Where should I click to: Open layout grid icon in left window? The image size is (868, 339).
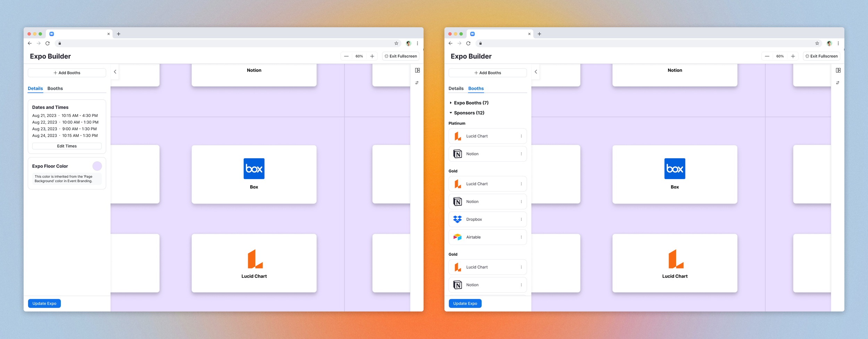pyautogui.click(x=417, y=70)
